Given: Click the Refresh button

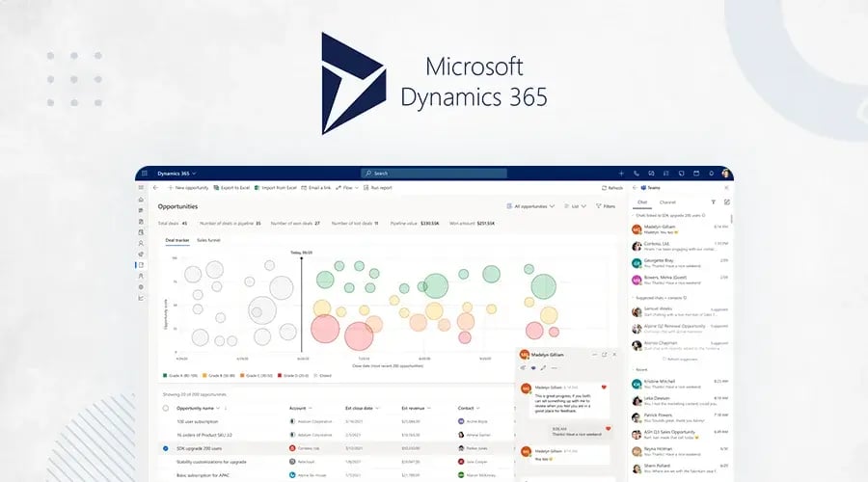Looking at the screenshot, I should click(612, 188).
